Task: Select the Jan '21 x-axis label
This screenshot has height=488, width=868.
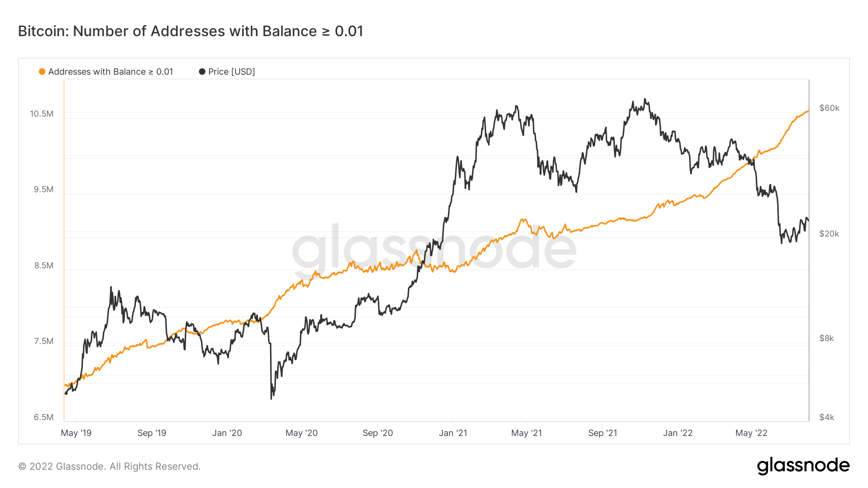Action: [453, 433]
